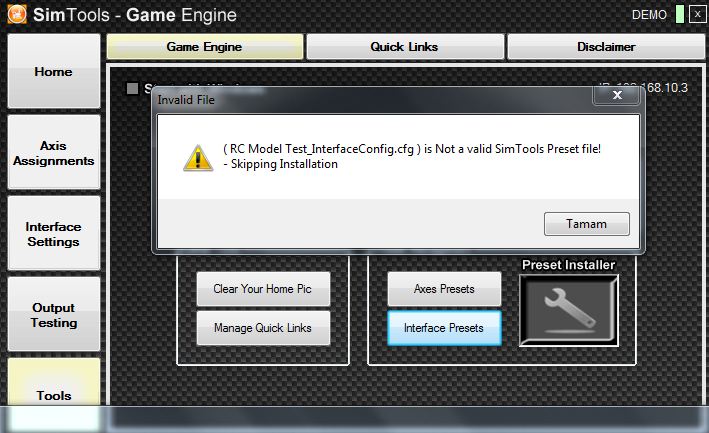Screen dimensions: 709x433
Task: Toggle the partially hidden checkbox behind the dialog
Action: tap(132, 88)
